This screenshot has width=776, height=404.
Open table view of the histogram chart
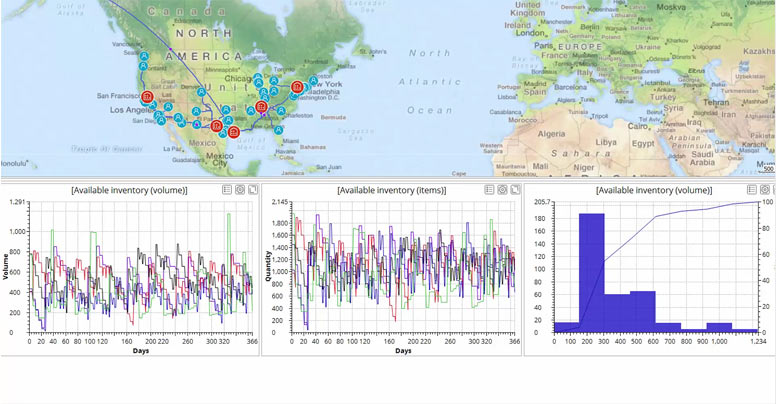(751, 190)
